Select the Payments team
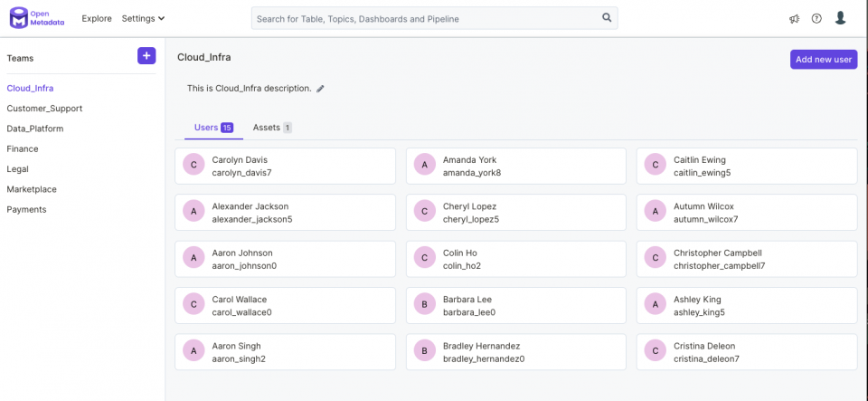The width and height of the screenshot is (868, 401). (26, 209)
